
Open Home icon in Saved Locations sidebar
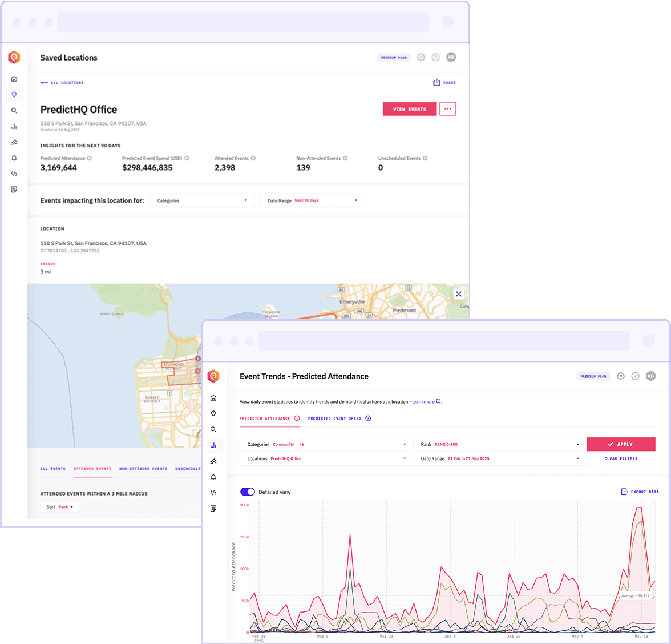point(14,79)
